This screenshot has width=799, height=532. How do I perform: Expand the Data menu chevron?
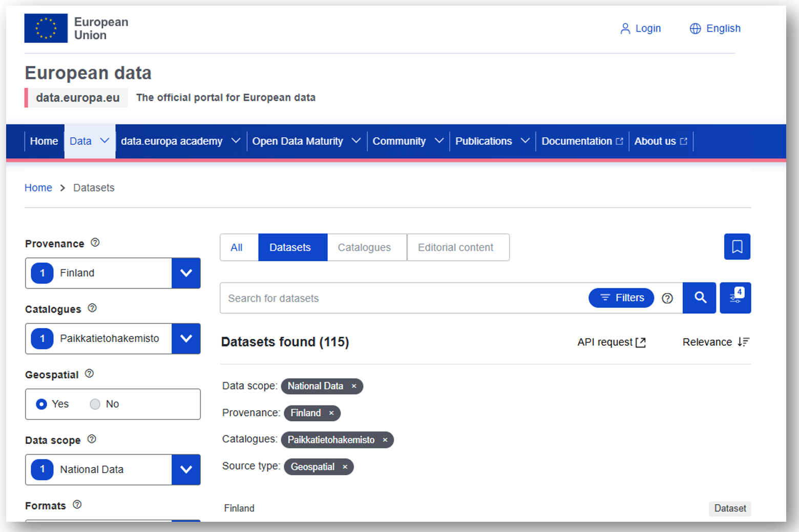click(104, 141)
